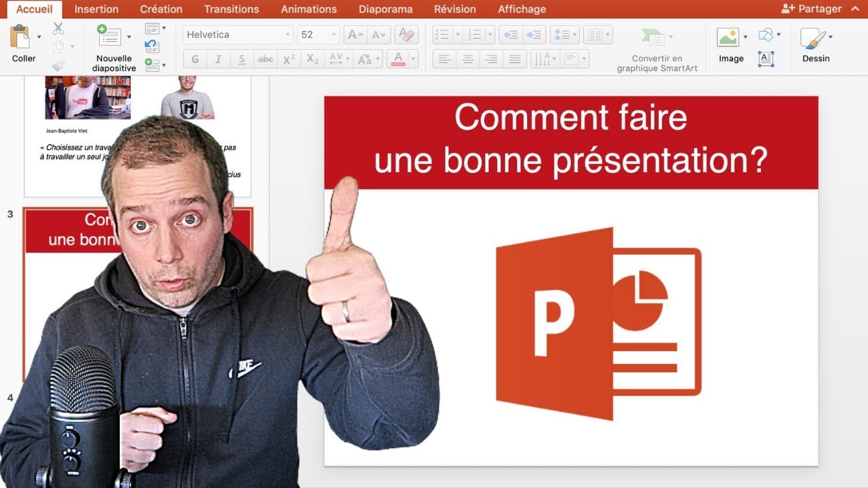Click the section icon with the green plus
The height and width of the screenshot is (488, 868).
click(x=152, y=65)
